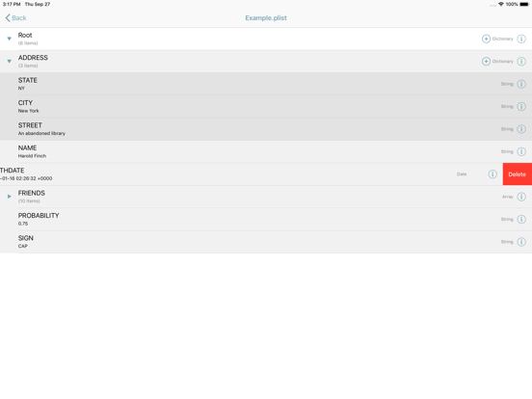Open info for the CITY row
The image size is (532, 399).
coord(521,107)
